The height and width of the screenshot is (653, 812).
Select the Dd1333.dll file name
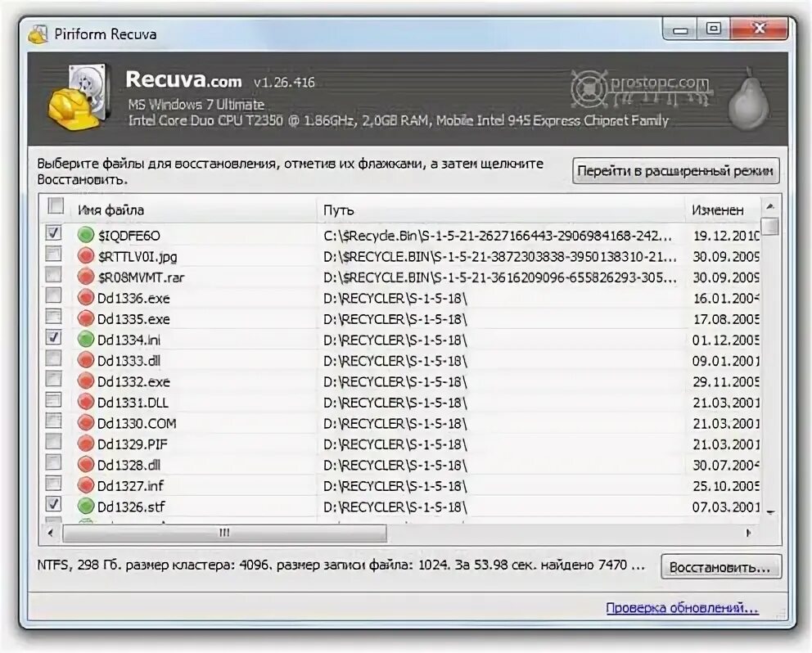pyautogui.click(x=129, y=360)
